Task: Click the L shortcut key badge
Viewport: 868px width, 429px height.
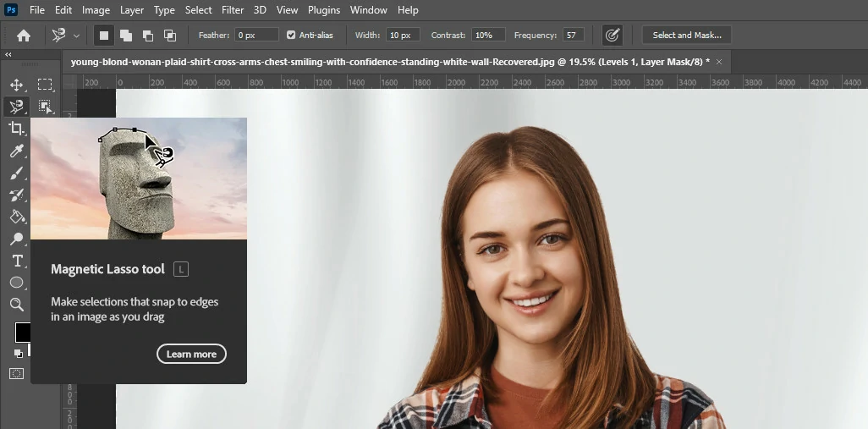Action: tap(181, 270)
